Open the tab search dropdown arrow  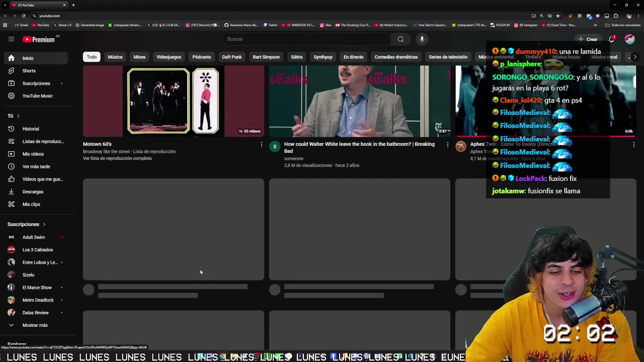(5, 5)
